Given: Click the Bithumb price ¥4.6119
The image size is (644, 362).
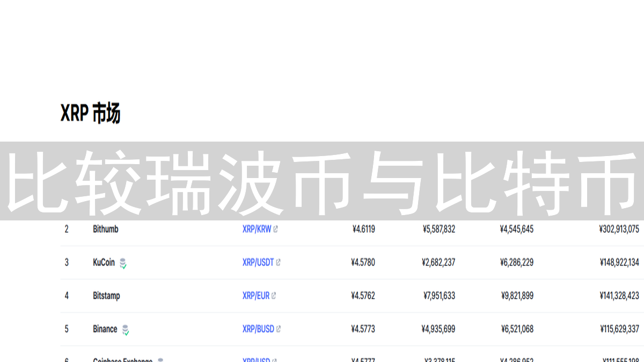Looking at the screenshot, I should pyautogui.click(x=363, y=229).
